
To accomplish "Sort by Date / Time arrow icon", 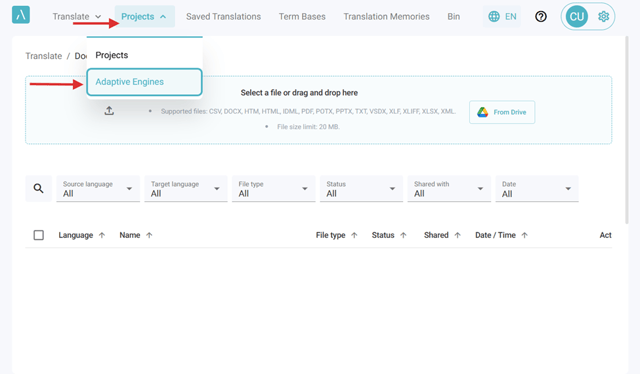I will [524, 235].
